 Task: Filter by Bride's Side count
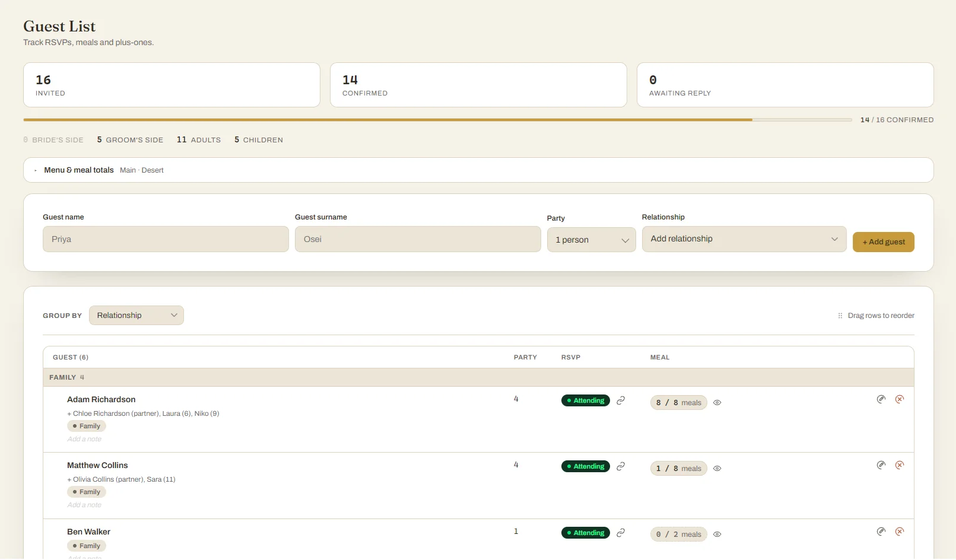[53, 140]
